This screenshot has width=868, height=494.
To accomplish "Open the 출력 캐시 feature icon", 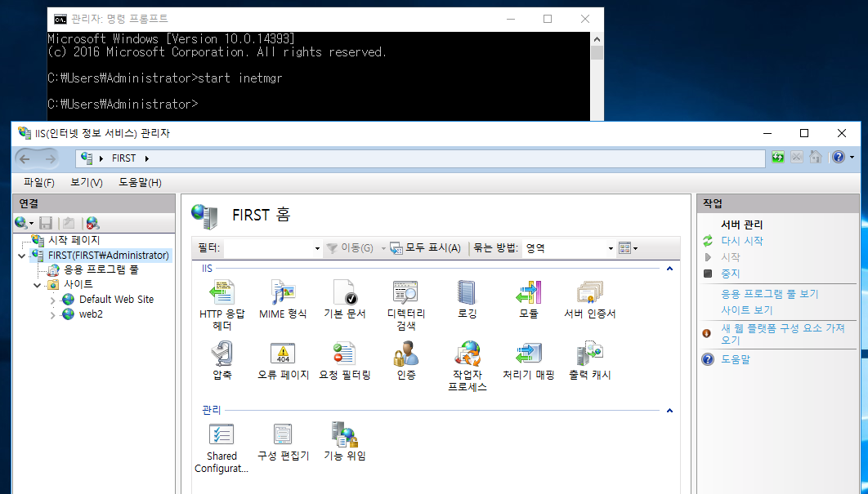I will click(589, 354).
